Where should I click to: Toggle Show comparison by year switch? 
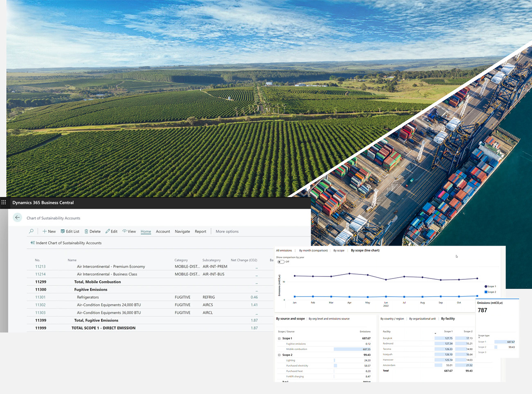[281, 262]
